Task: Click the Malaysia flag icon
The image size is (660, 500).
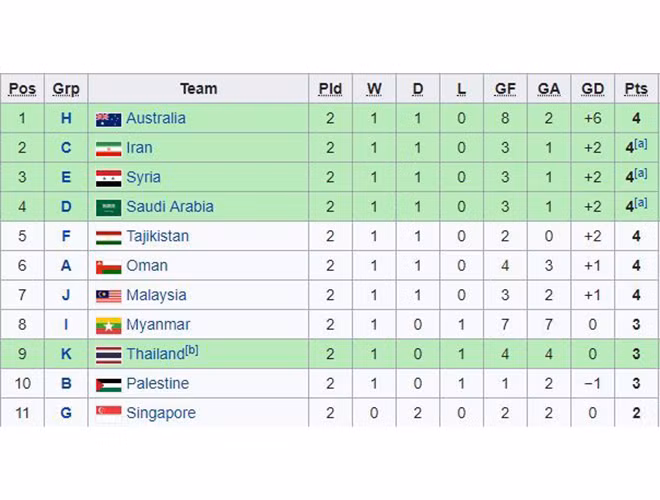Action: click(x=108, y=296)
